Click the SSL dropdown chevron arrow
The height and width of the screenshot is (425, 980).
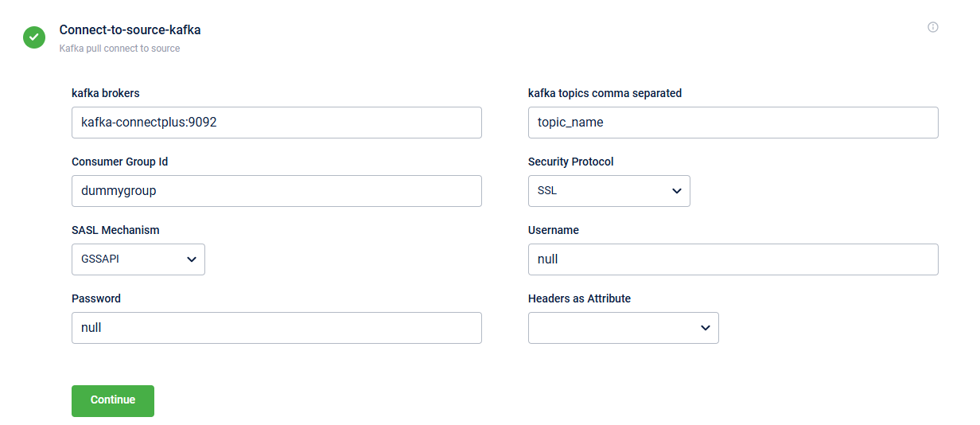click(677, 191)
